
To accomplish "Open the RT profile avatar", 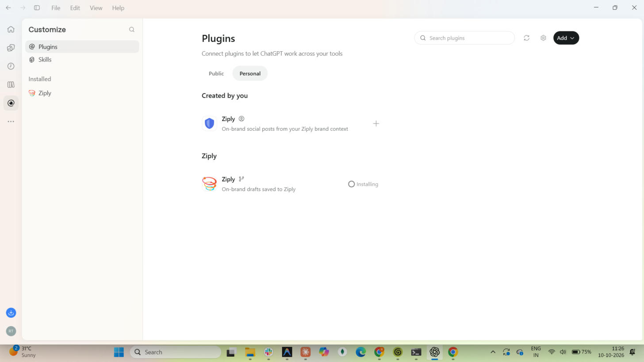I will pos(11,331).
